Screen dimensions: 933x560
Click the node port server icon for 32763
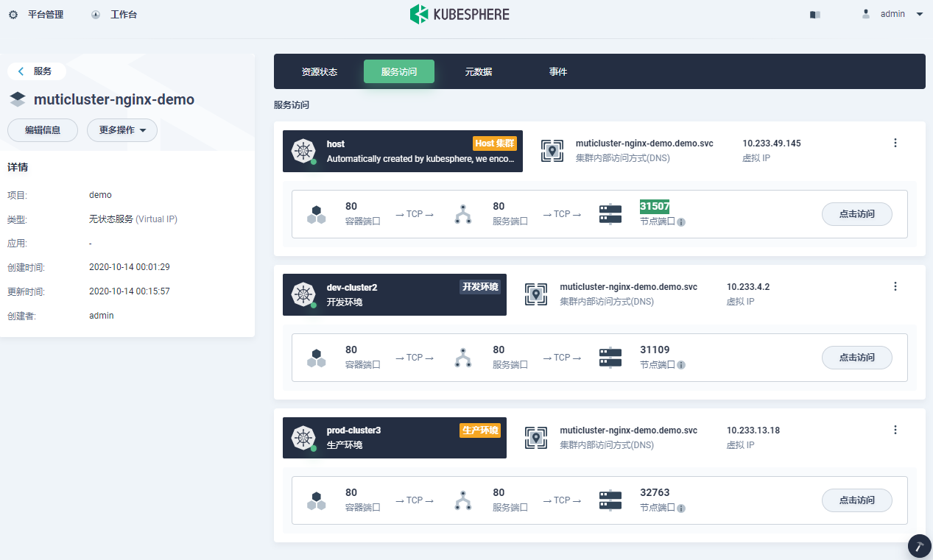pyautogui.click(x=610, y=500)
